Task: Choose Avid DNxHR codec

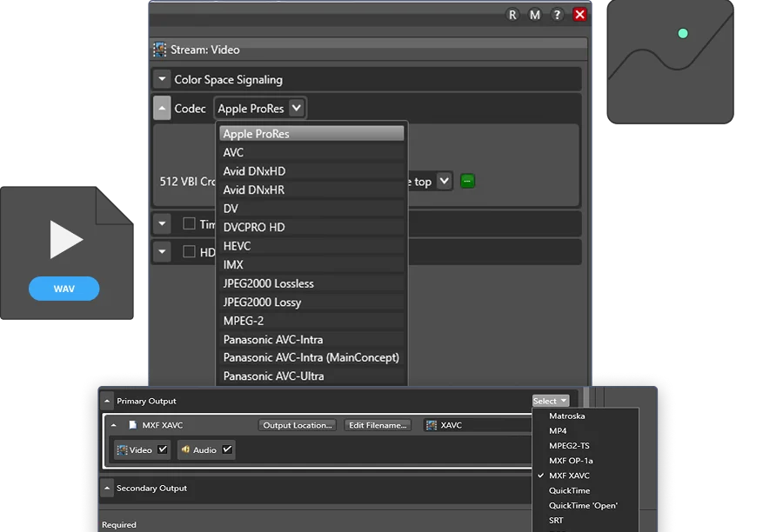Action: pos(311,190)
